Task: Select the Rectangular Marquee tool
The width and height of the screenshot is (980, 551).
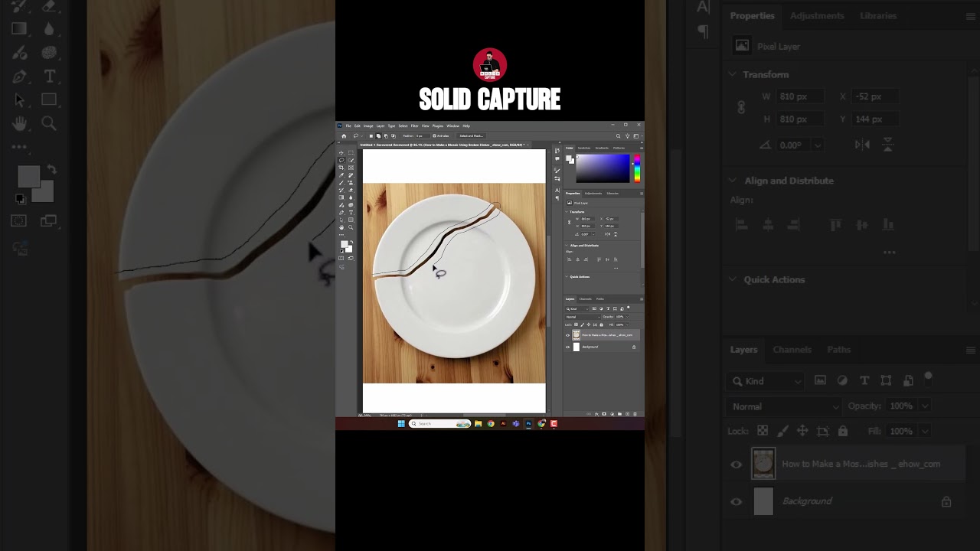Action: point(351,153)
